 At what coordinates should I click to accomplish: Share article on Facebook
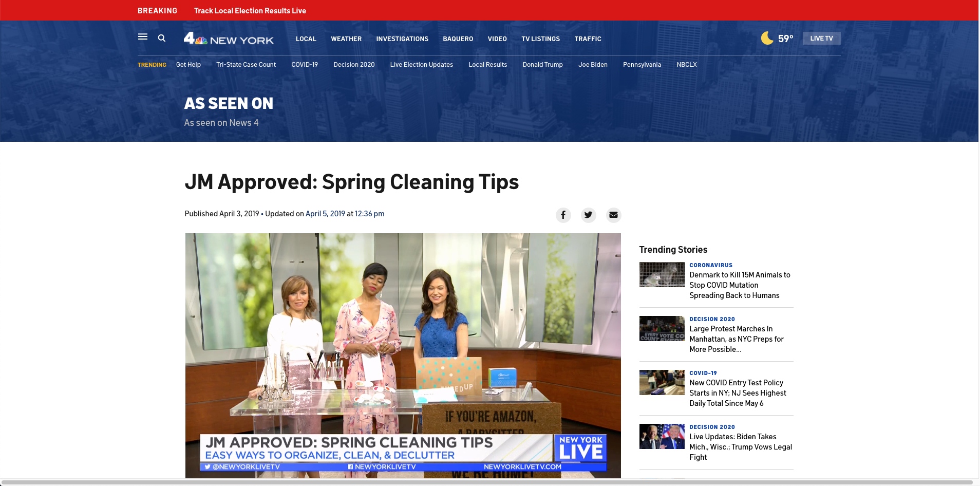[563, 215]
